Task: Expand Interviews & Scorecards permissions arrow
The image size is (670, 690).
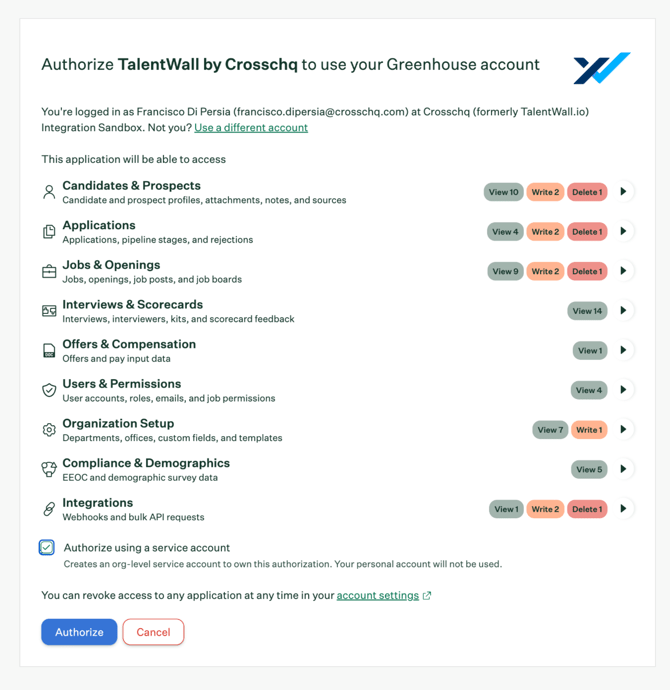Action: click(623, 310)
